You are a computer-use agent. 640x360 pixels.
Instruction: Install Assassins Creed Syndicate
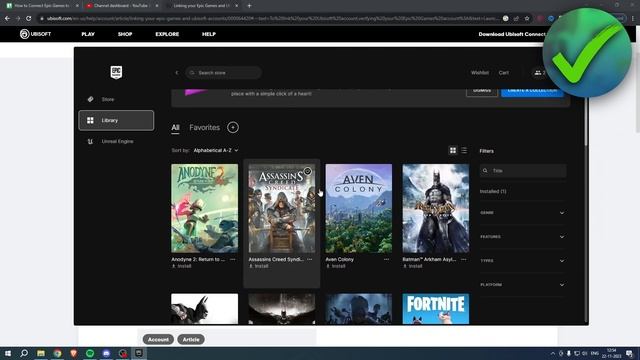click(x=259, y=266)
